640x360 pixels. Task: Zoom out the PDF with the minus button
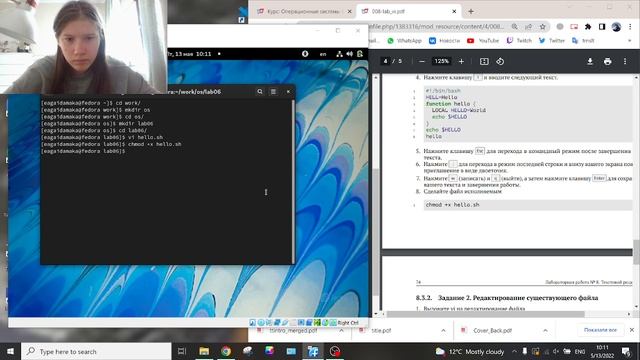pos(422,61)
